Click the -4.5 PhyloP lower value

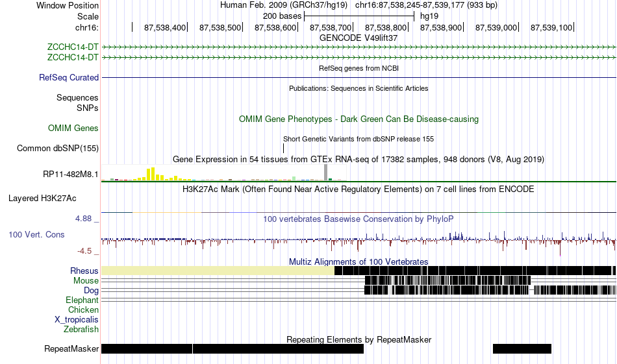coord(84,251)
